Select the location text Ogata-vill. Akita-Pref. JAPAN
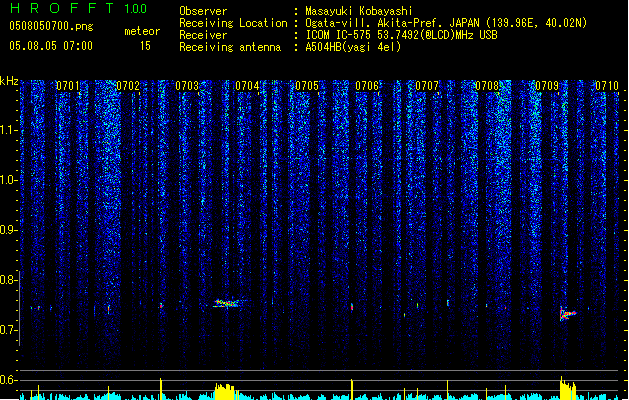 click(392, 23)
